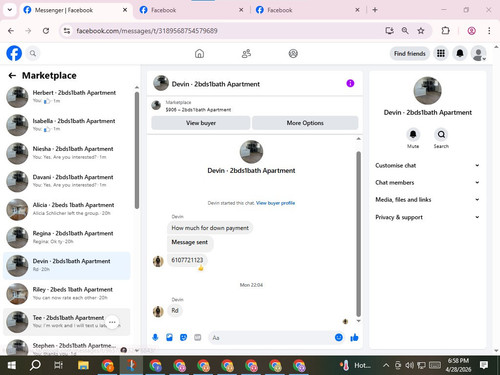Click the message thread scrollbar
The height and width of the screenshot is (375, 500).
pyautogui.click(x=359, y=233)
